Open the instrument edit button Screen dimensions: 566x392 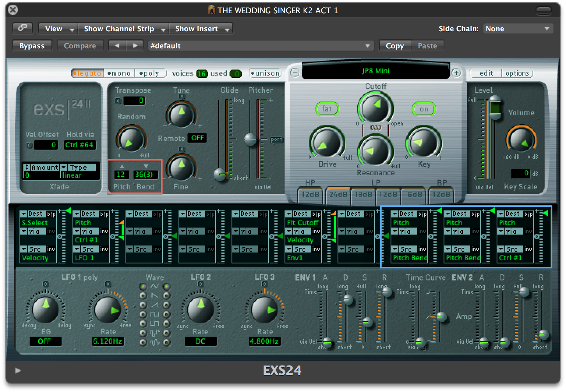(x=486, y=73)
